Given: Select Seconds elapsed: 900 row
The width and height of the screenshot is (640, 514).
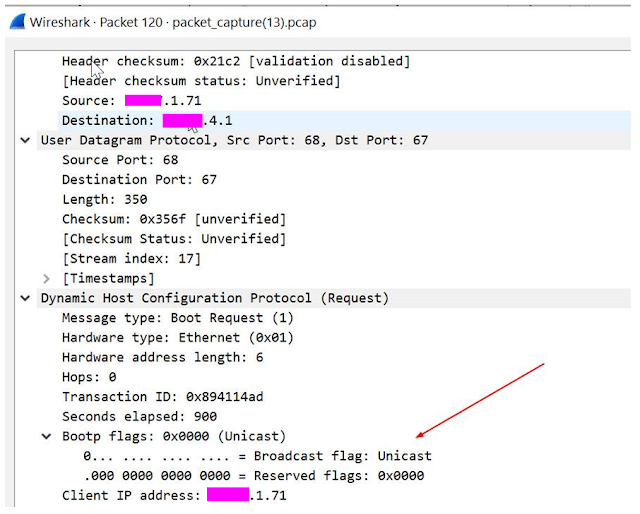Looking at the screenshot, I should (139, 417).
